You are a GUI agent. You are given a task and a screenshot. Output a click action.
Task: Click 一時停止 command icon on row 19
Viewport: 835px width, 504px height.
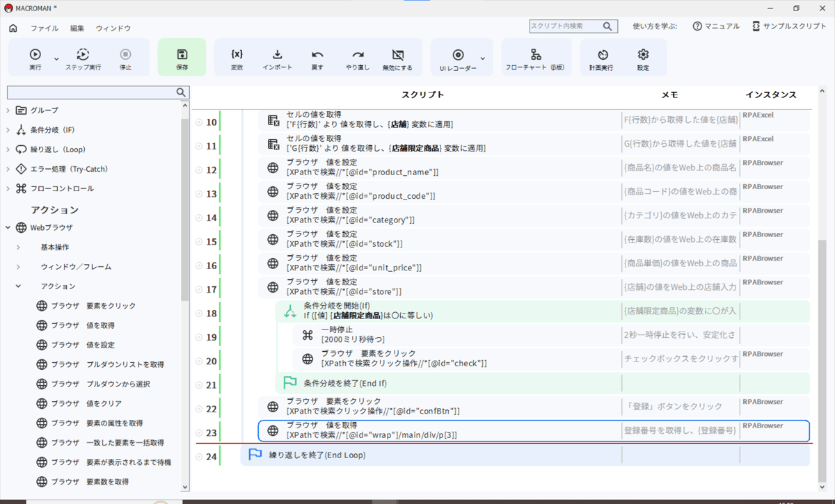[308, 336]
